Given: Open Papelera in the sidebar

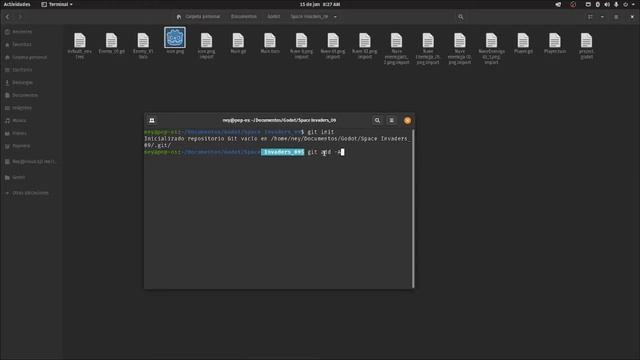Looking at the screenshot, I should [18, 146].
